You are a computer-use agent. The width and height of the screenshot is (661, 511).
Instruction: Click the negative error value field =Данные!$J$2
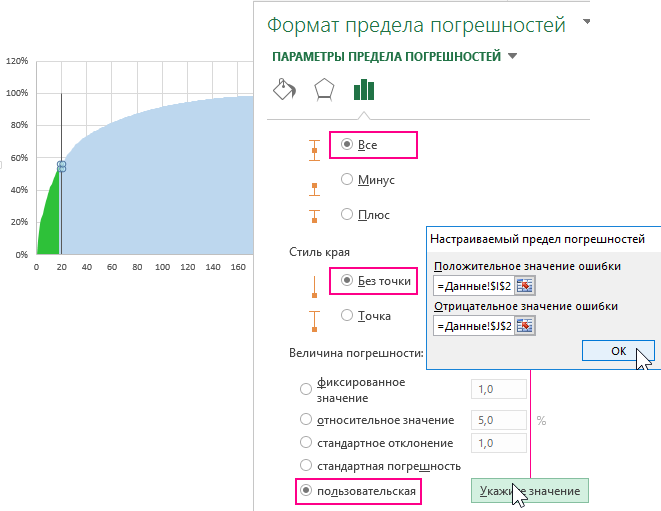474,326
